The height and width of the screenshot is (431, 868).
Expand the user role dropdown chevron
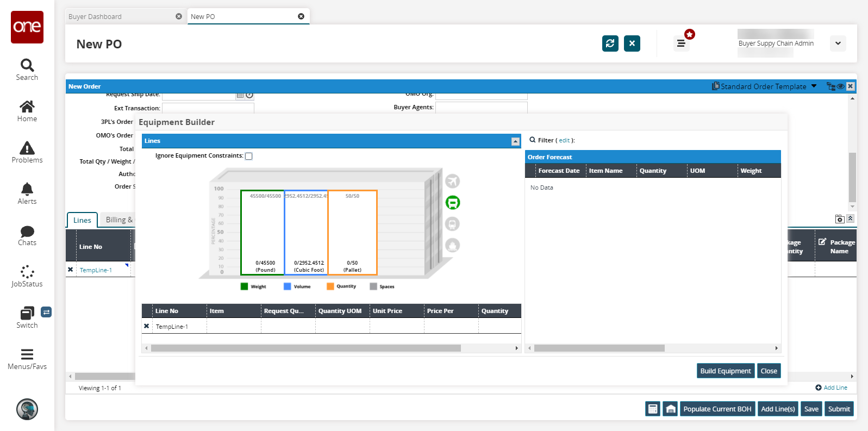[x=838, y=43]
